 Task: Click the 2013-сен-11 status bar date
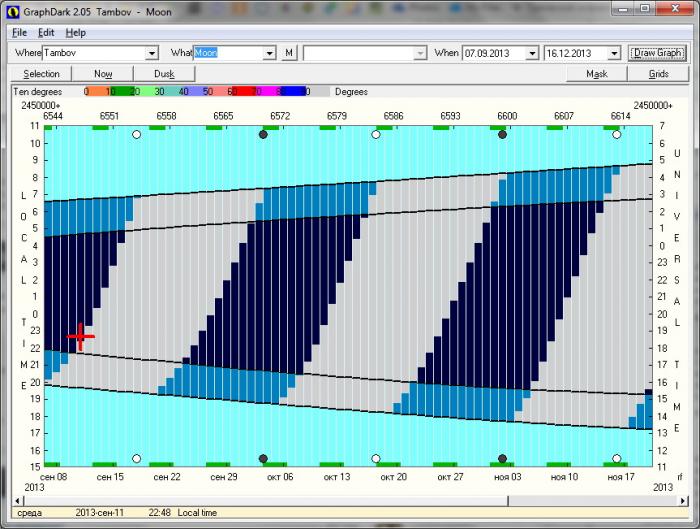coord(99,513)
